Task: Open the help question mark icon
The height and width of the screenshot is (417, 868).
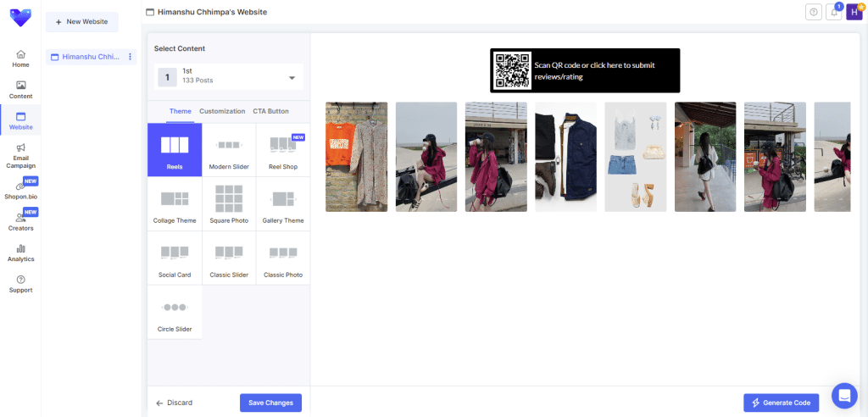Action: click(814, 12)
